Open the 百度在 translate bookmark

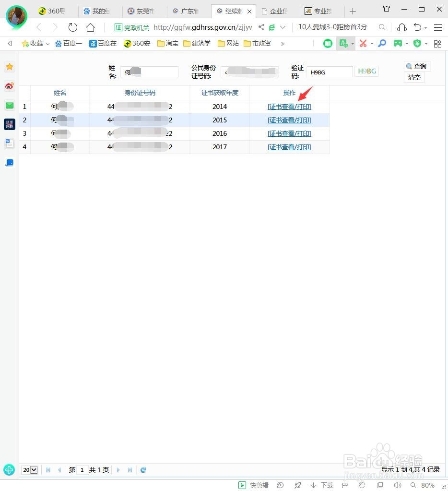(x=103, y=44)
